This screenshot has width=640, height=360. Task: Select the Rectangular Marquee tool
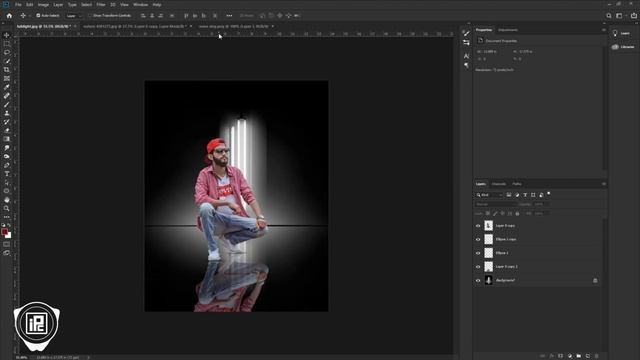pyautogui.click(x=7, y=44)
